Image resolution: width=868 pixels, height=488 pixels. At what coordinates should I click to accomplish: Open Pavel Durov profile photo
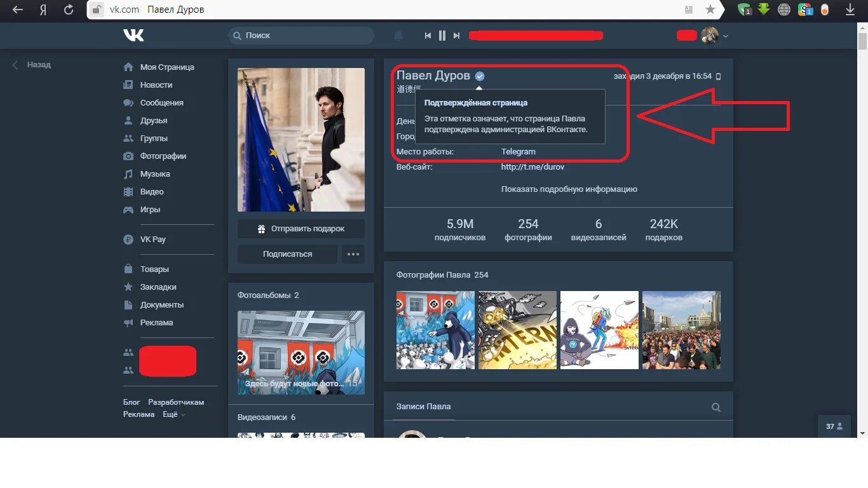pos(301,140)
